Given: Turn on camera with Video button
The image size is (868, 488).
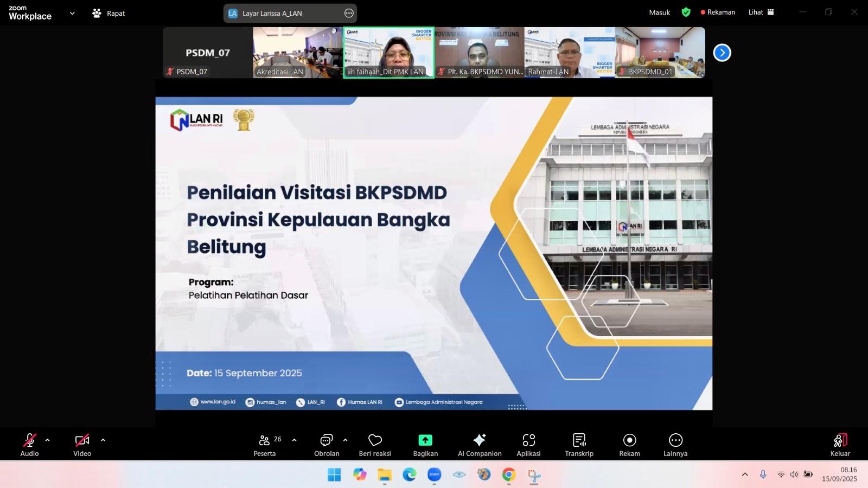Looking at the screenshot, I should tap(82, 445).
